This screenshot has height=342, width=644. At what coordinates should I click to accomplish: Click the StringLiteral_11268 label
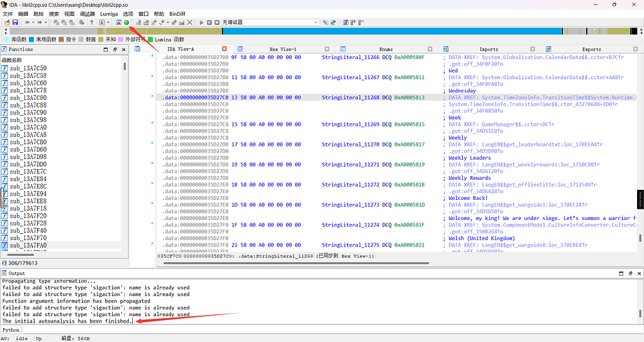[350, 97]
